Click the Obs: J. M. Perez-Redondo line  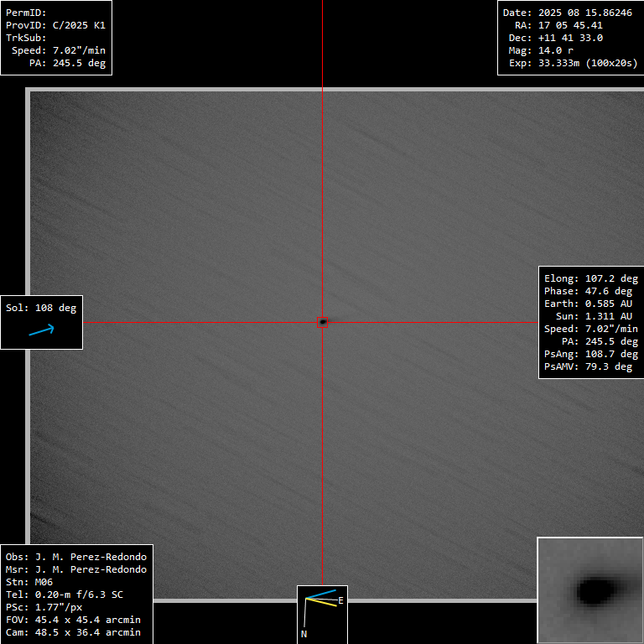[x=75, y=557]
